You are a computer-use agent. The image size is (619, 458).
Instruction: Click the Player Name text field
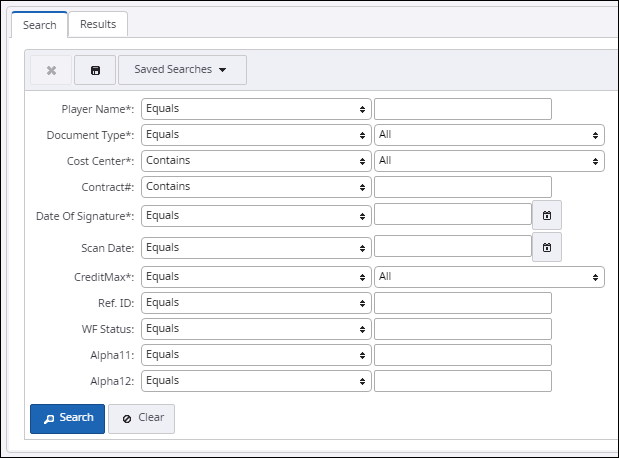click(x=462, y=109)
